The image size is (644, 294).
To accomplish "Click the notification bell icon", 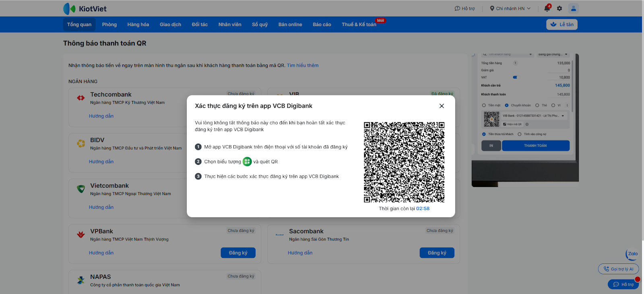I will pos(547,8).
